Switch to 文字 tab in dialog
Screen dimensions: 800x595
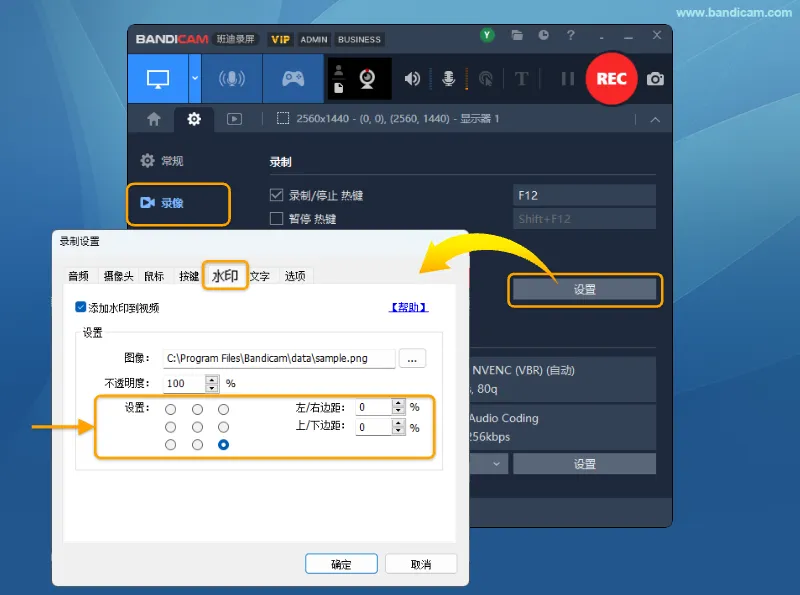[260, 276]
